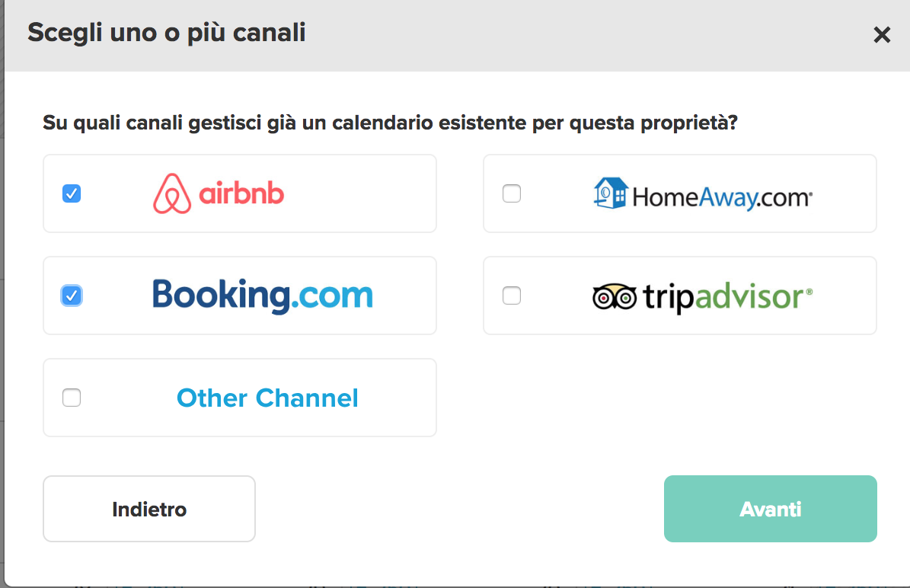Click the tripadvisor wordmark text
Screen dimensions: 910x588
tap(727, 297)
